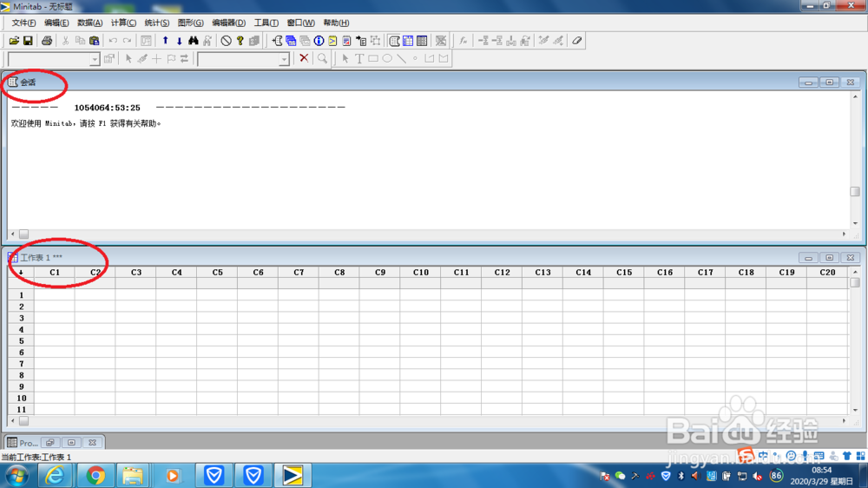Select row header 1 in worksheet
This screenshot has height=488, width=868.
point(21,295)
